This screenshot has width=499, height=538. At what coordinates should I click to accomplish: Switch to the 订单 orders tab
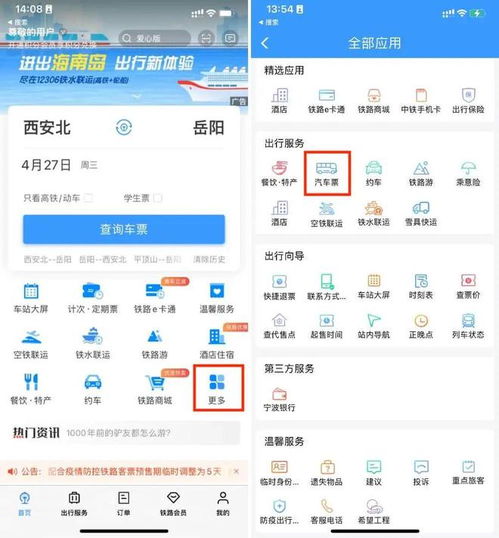point(124,503)
